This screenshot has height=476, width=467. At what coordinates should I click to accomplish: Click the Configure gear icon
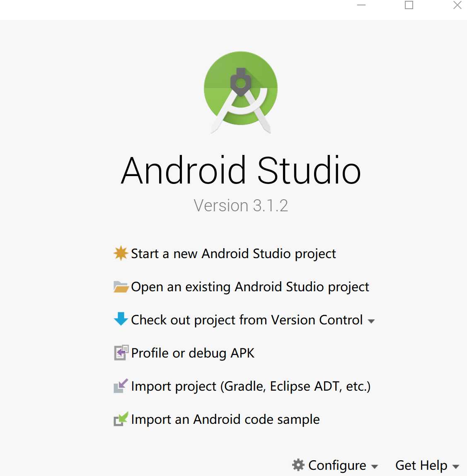(298, 465)
